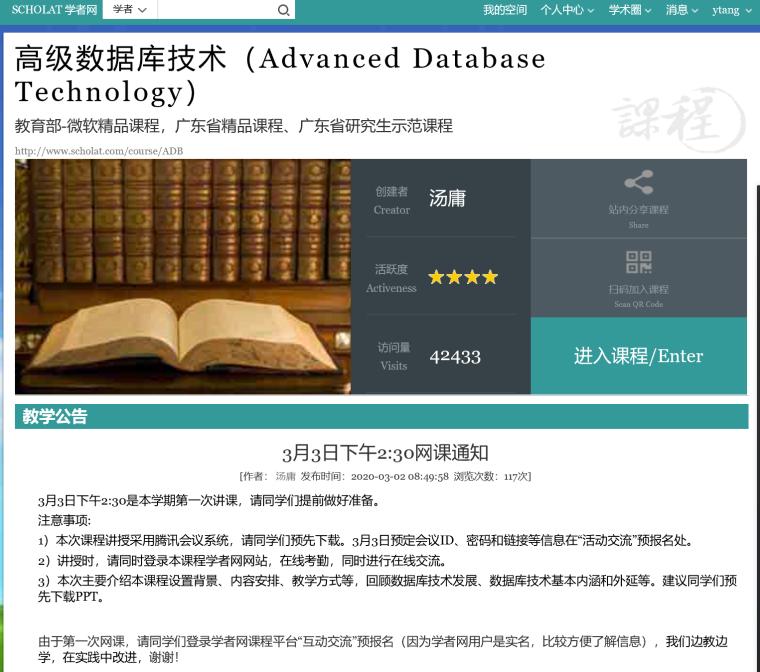The width and height of the screenshot is (760, 672).
Task: Open the 3月3日下午2:30网课通知 announcement title
Action: (x=385, y=453)
